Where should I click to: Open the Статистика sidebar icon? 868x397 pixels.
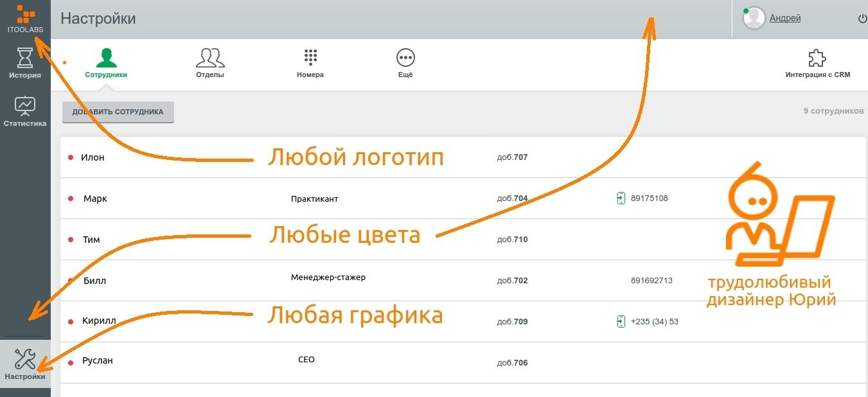click(x=25, y=110)
